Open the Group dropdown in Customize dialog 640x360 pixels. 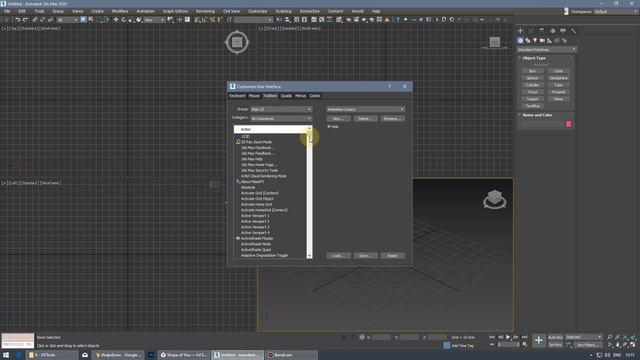pos(281,109)
